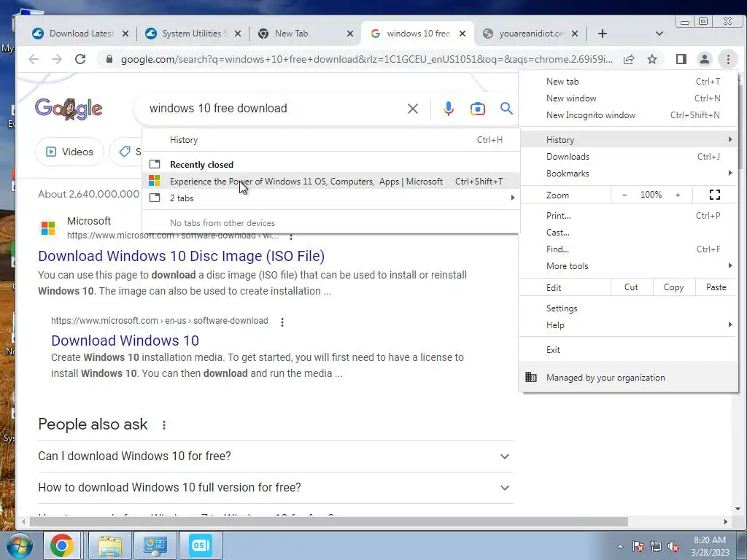Open People also ask options dots

[x=164, y=425]
